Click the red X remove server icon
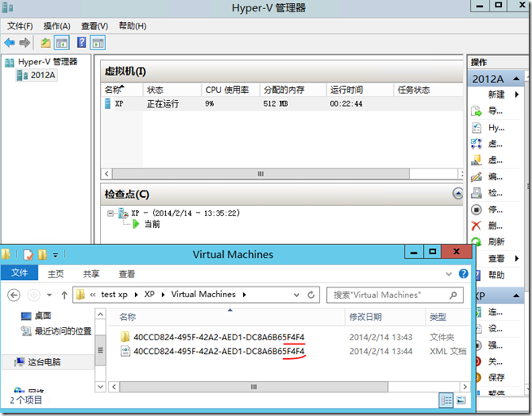Screen dimensions: 532x416 (x=477, y=226)
